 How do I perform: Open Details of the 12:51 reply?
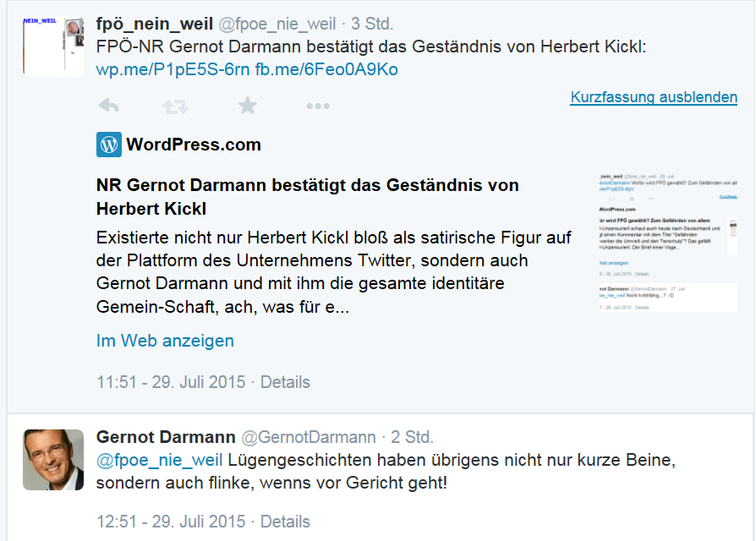(x=285, y=522)
